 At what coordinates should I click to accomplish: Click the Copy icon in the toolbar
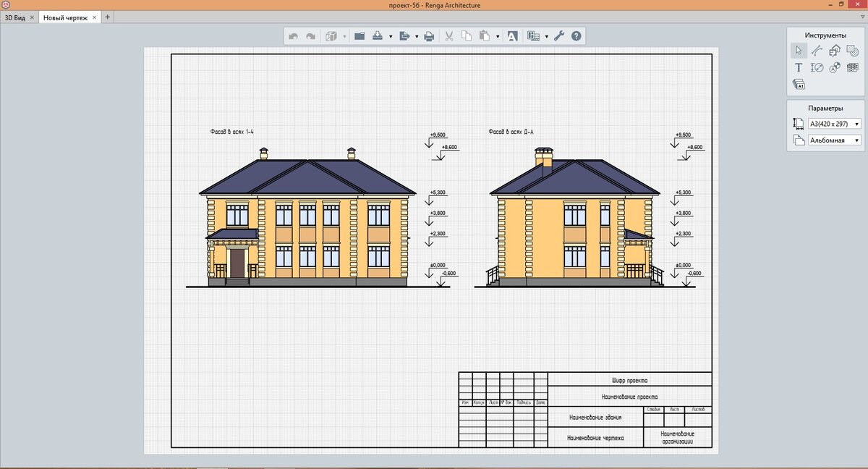(467, 36)
